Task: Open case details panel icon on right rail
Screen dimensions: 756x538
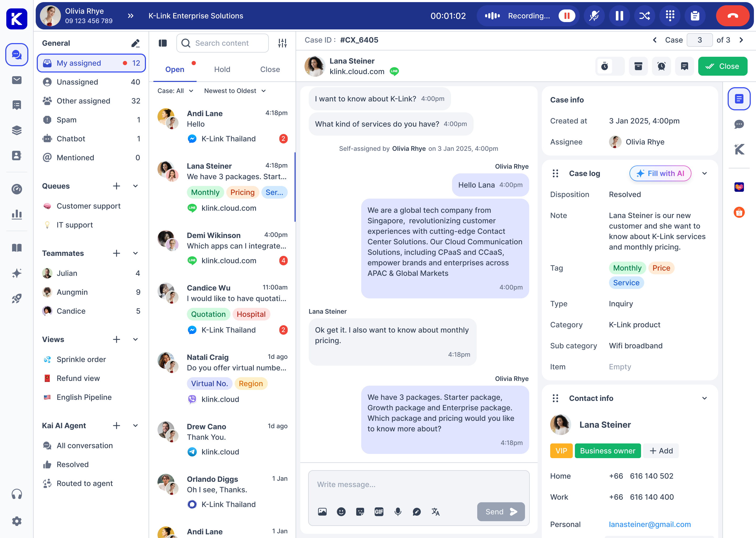Action: point(739,99)
